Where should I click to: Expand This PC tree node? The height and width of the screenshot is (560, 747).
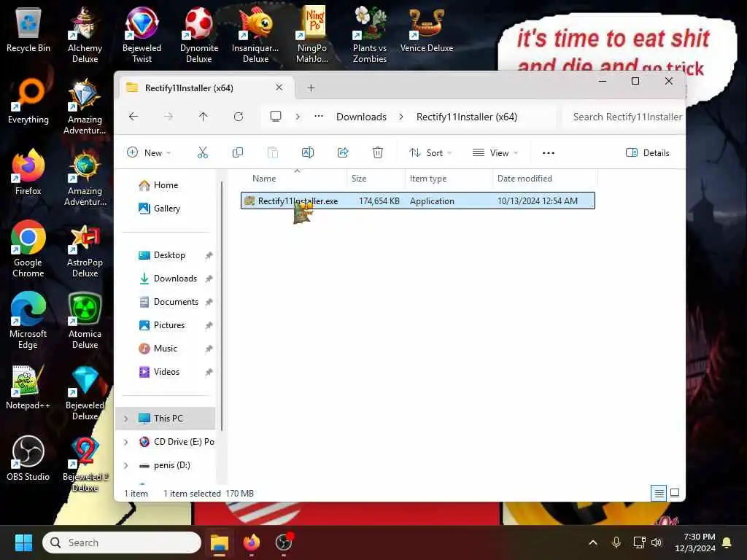125,419
